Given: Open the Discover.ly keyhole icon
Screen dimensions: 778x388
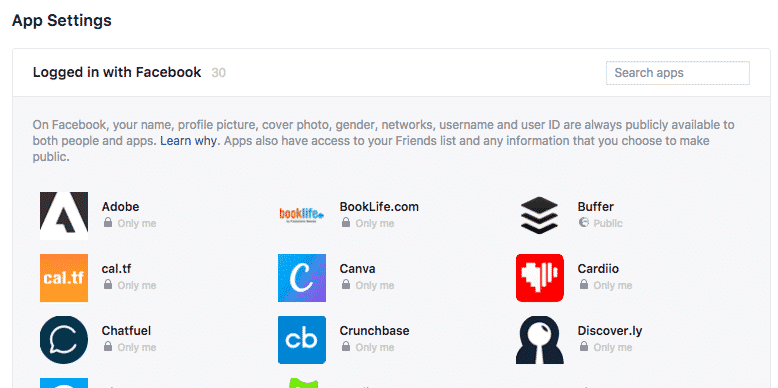Looking at the screenshot, I should coord(540,340).
